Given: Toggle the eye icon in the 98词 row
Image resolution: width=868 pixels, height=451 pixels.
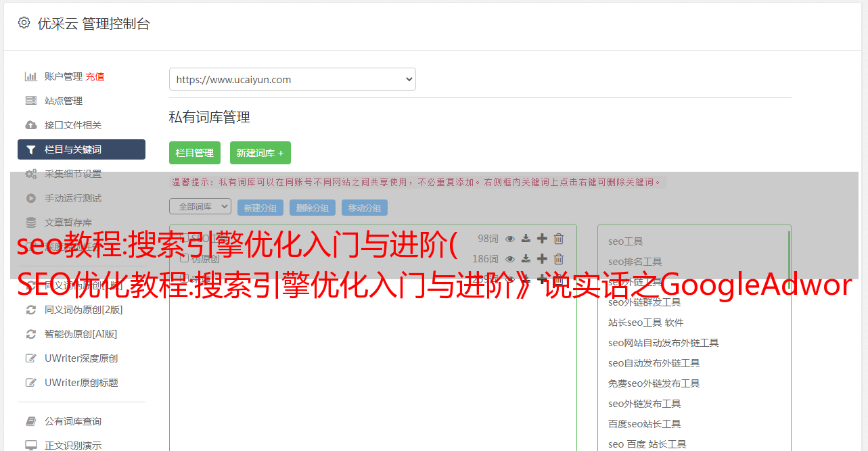Looking at the screenshot, I should [x=510, y=239].
